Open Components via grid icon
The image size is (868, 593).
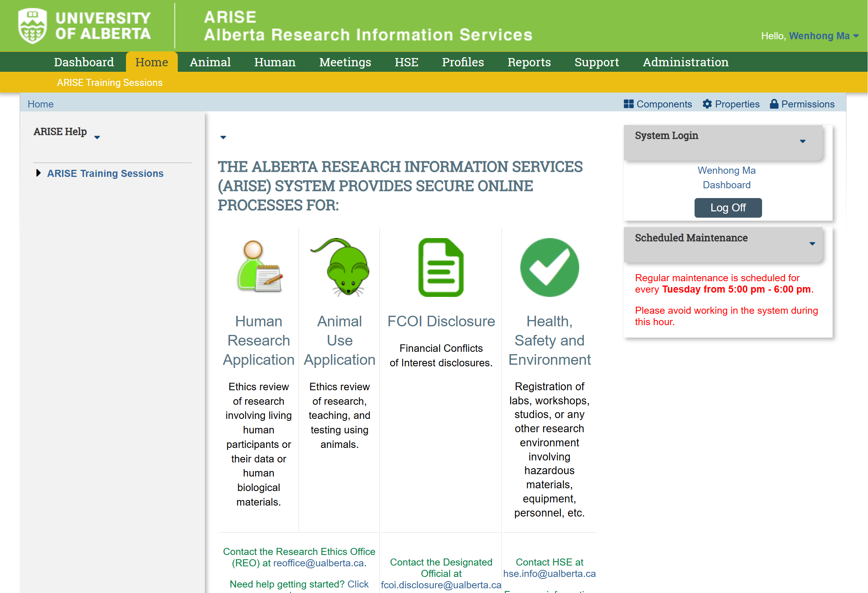tap(628, 104)
